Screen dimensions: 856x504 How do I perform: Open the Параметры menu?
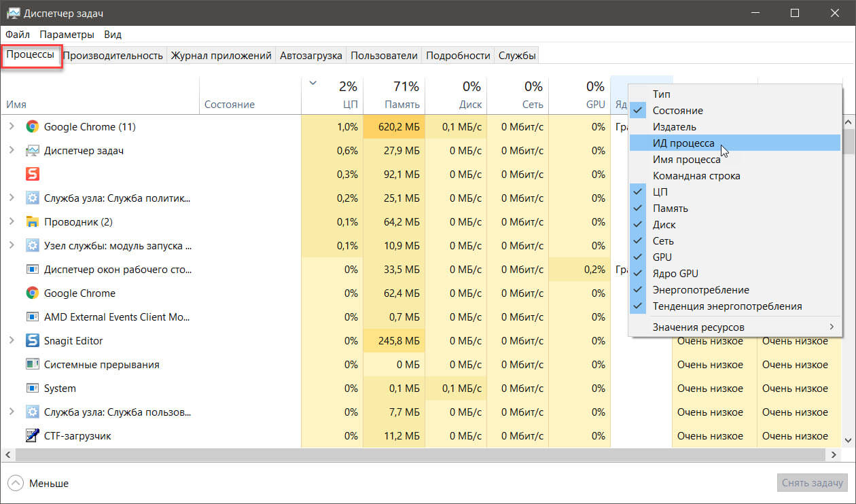point(67,34)
